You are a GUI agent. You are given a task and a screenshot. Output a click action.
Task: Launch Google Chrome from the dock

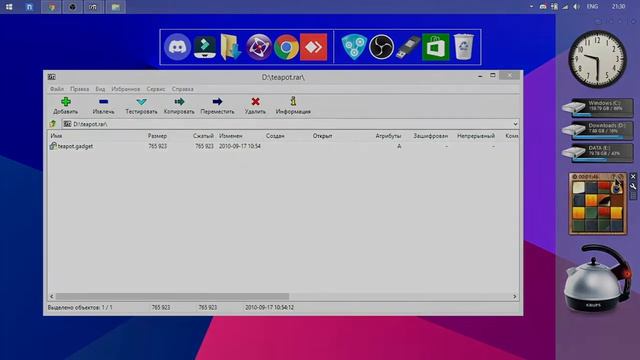pyautogui.click(x=286, y=47)
